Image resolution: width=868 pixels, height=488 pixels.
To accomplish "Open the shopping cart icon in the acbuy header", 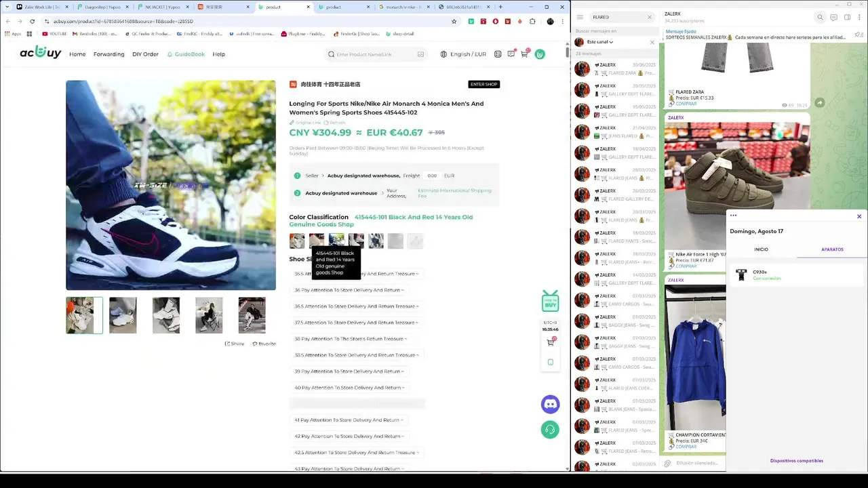I will (524, 54).
